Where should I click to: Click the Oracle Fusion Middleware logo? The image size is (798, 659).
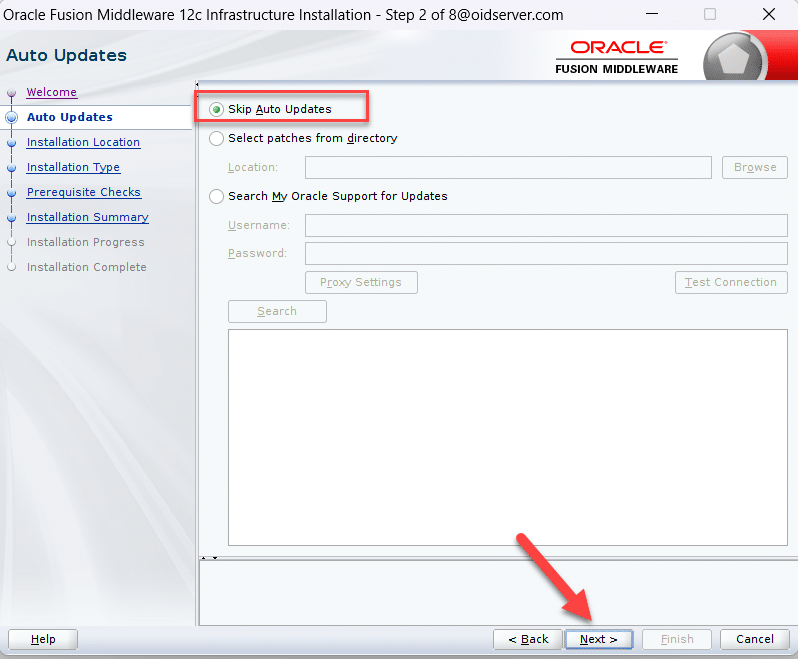tap(617, 57)
